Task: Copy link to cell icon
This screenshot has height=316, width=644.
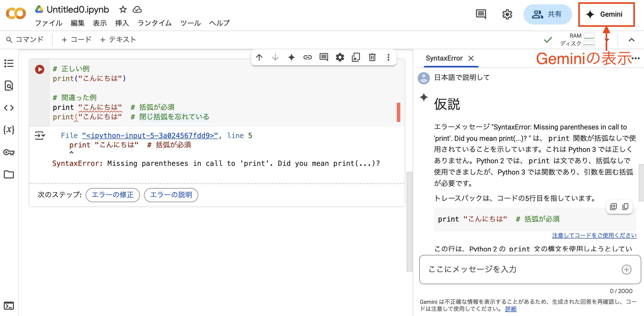Action: [308, 57]
